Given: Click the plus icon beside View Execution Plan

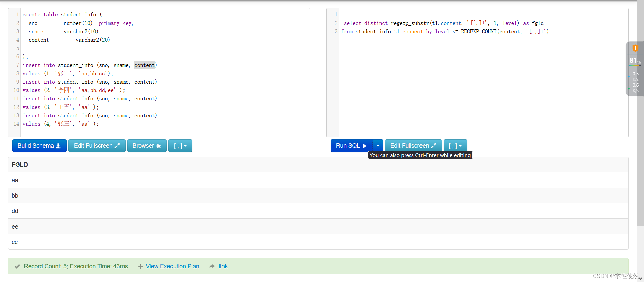Looking at the screenshot, I should 141,266.
